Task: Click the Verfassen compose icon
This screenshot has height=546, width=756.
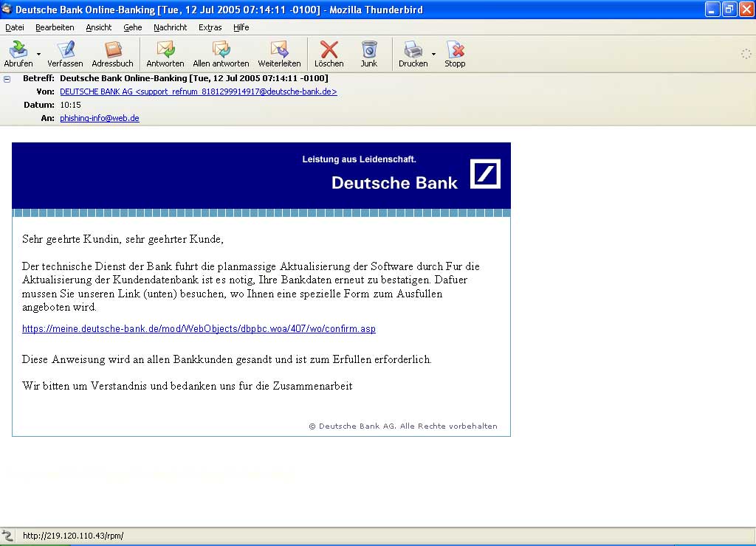Action: (x=65, y=49)
